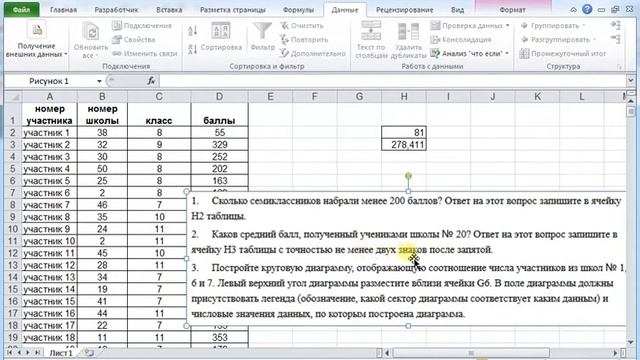Open the Рецензирование tab
The image size is (640, 360).
[x=404, y=10]
